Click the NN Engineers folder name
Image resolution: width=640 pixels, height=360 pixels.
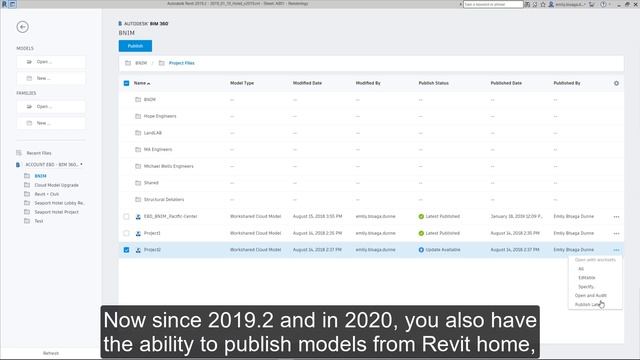point(158,150)
